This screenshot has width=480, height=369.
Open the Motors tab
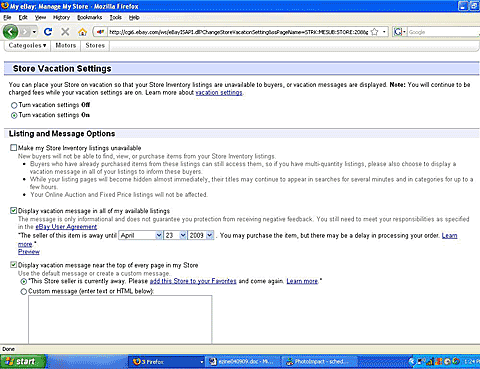point(66,45)
